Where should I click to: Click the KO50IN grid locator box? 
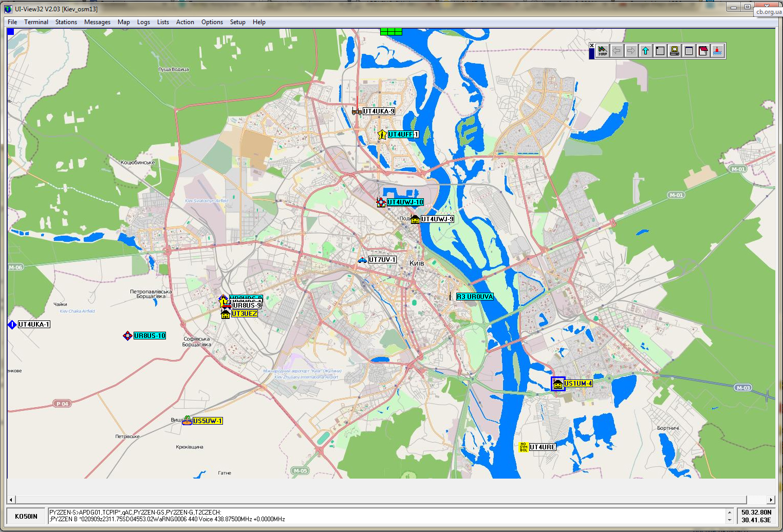point(26,516)
